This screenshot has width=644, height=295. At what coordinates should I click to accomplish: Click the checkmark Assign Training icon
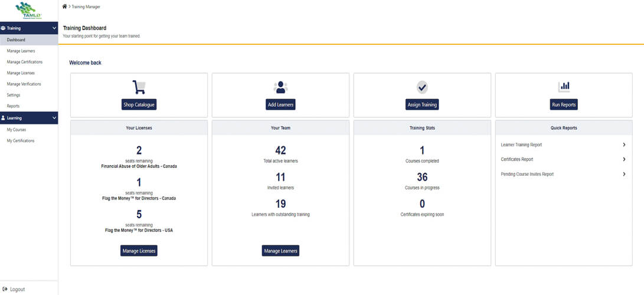pos(422,87)
